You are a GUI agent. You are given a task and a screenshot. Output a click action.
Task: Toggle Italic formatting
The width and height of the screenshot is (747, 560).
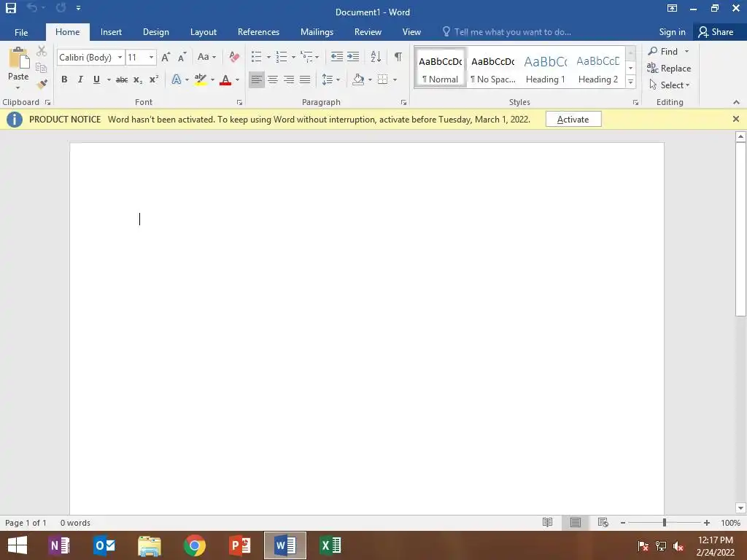80,79
